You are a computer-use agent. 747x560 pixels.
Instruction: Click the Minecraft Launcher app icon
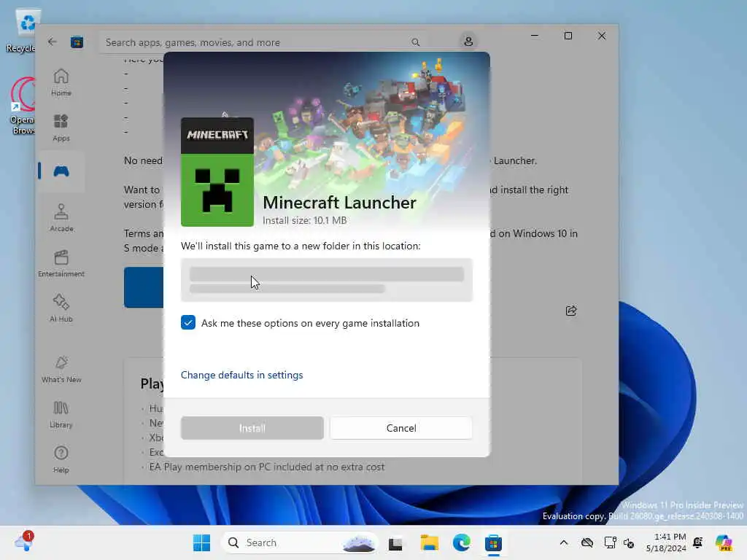(217, 171)
